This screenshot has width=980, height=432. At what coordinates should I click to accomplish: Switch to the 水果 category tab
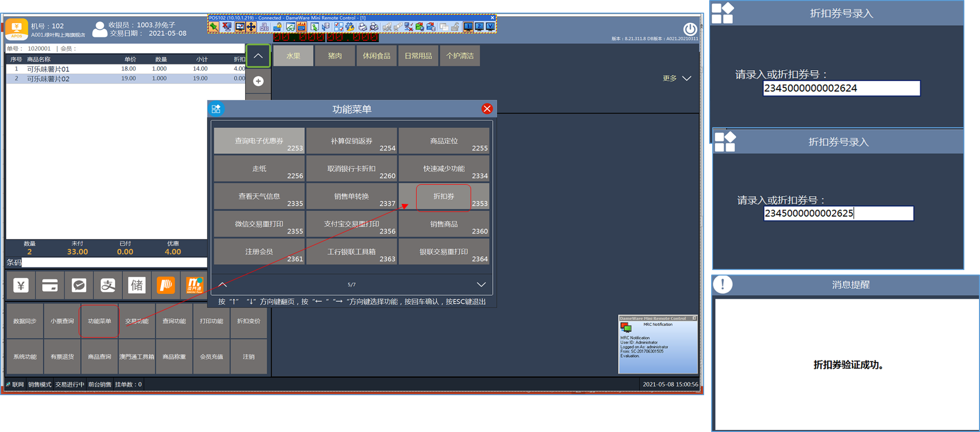pyautogui.click(x=293, y=56)
